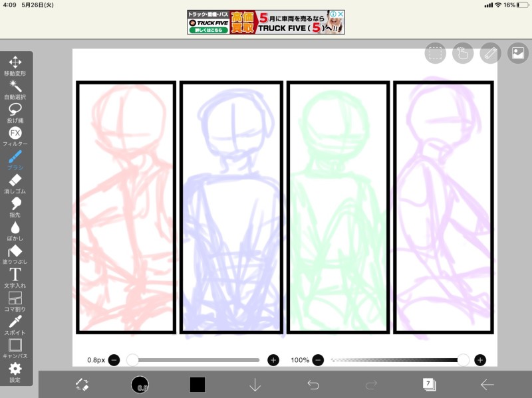Image resolution: width=532 pixels, height=398 pixels.
Task: Open the selection area button at top
Action: (436, 53)
